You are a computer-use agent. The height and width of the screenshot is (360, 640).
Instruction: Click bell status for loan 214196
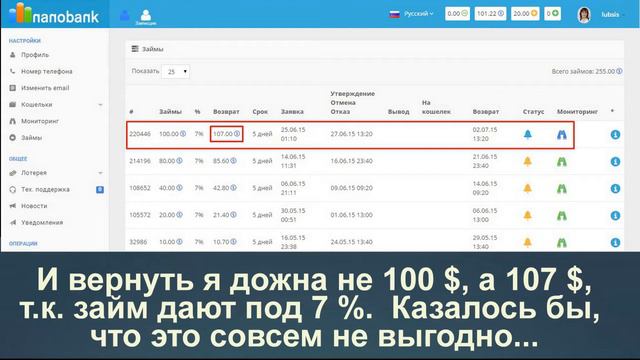click(x=528, y=162)
